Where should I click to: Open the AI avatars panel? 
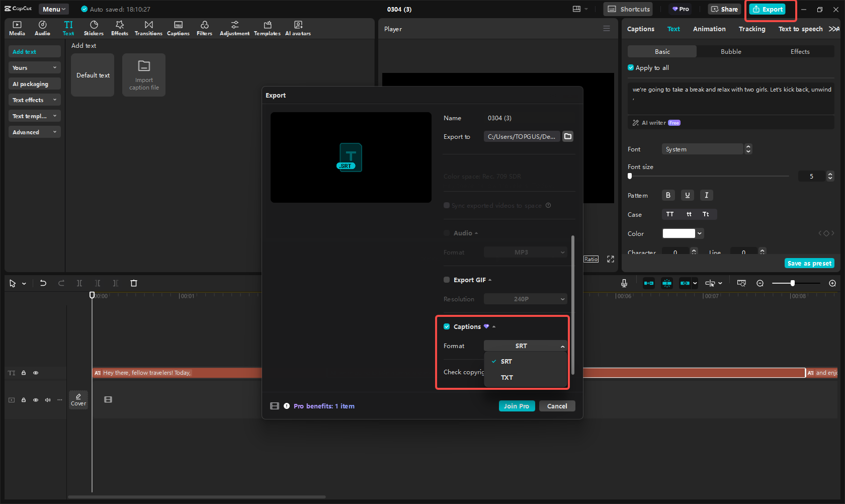pyautogui.click(x=298, y=28)
